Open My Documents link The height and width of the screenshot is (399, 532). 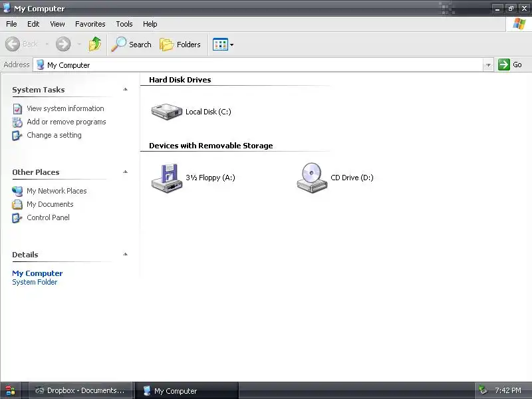click(x=51, y=204)
